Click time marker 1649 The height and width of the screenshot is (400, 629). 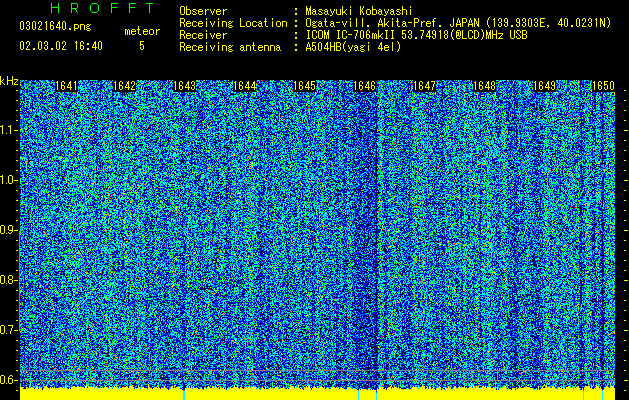pyautogui.click(x=545, y=86)
